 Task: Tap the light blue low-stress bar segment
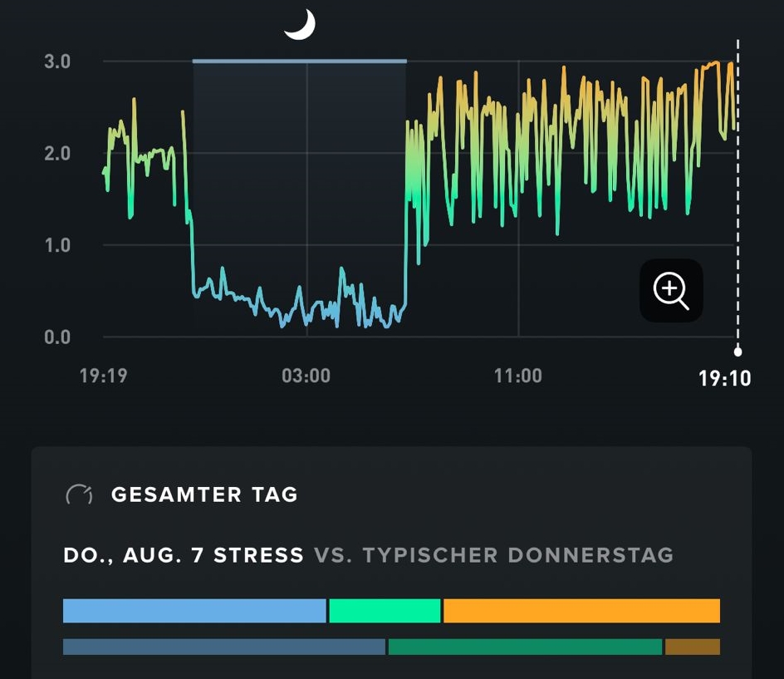tap(194, 611)
